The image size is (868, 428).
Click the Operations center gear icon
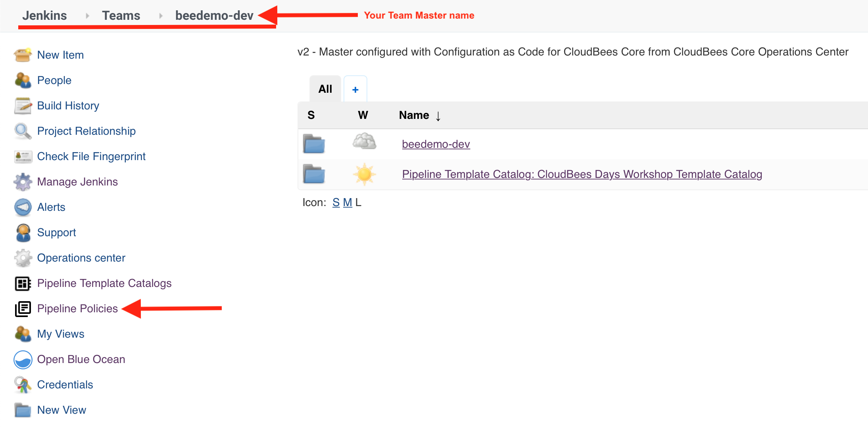coord(23,258)
